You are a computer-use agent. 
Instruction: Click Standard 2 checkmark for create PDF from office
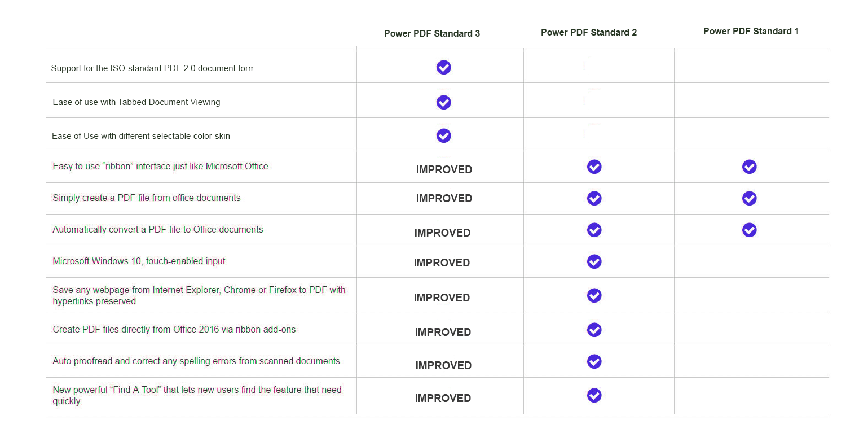pyautogui.click(x=594, y=198)
